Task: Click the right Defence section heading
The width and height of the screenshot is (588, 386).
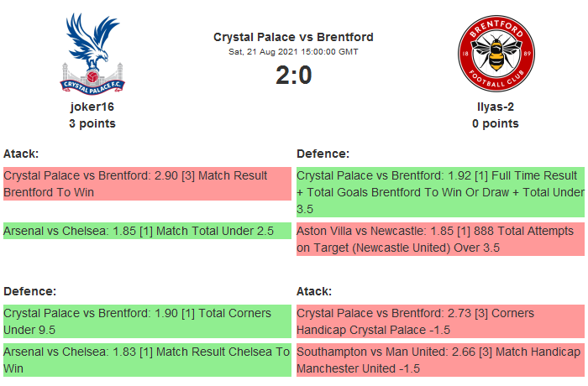Action: [x=323, y=154]
